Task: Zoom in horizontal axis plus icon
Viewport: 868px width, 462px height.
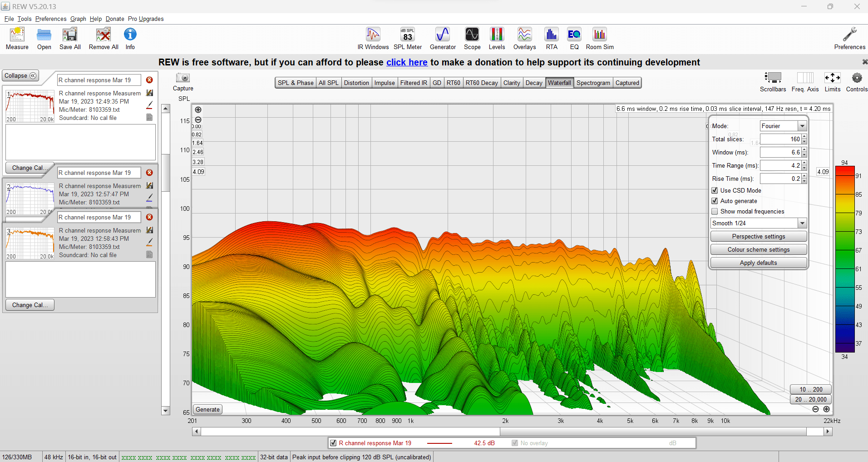Action: 826,409
